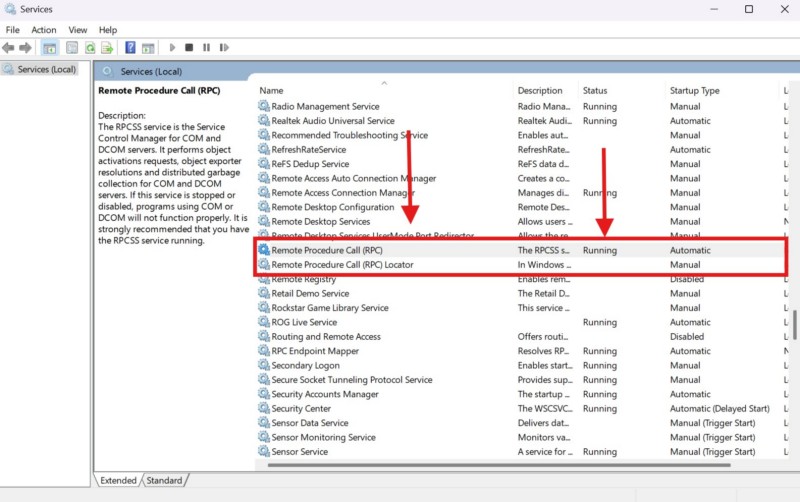Sort list by Name column header

click(x=272, y=91)
